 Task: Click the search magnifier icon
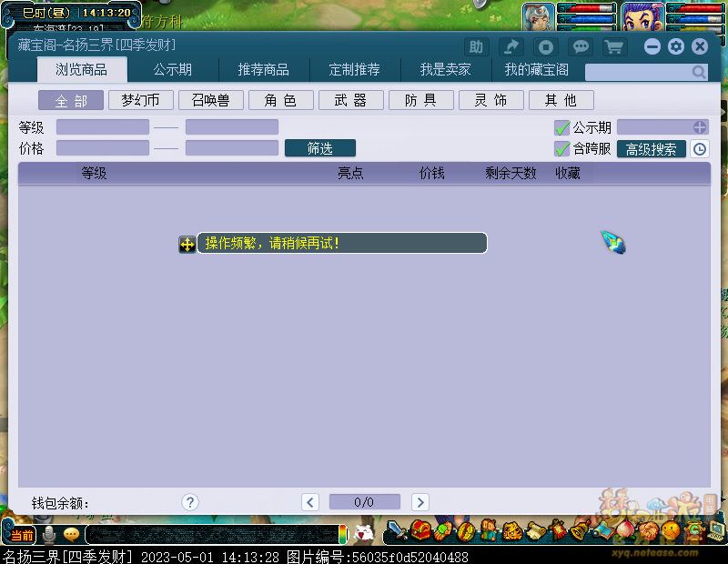(x=698, y=73)
